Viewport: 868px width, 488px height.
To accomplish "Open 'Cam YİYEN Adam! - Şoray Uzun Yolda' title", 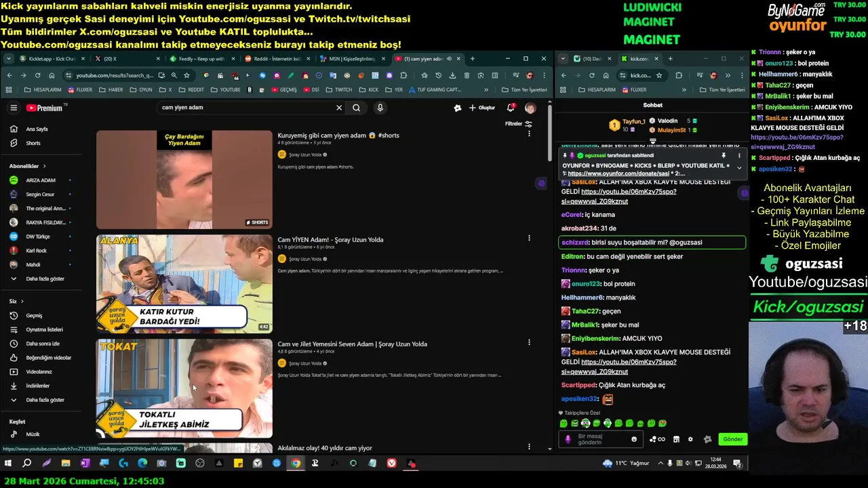I will [x=330, y=240].
